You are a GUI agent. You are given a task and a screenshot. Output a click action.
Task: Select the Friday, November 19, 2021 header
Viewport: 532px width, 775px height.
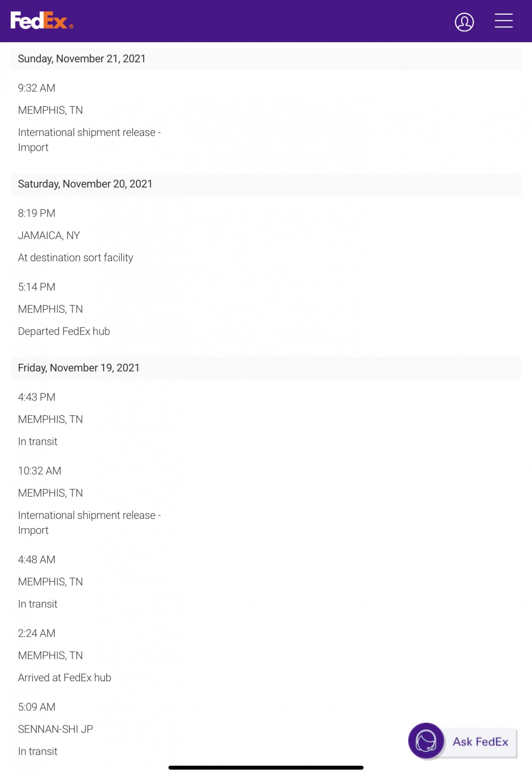coord(79,368)
